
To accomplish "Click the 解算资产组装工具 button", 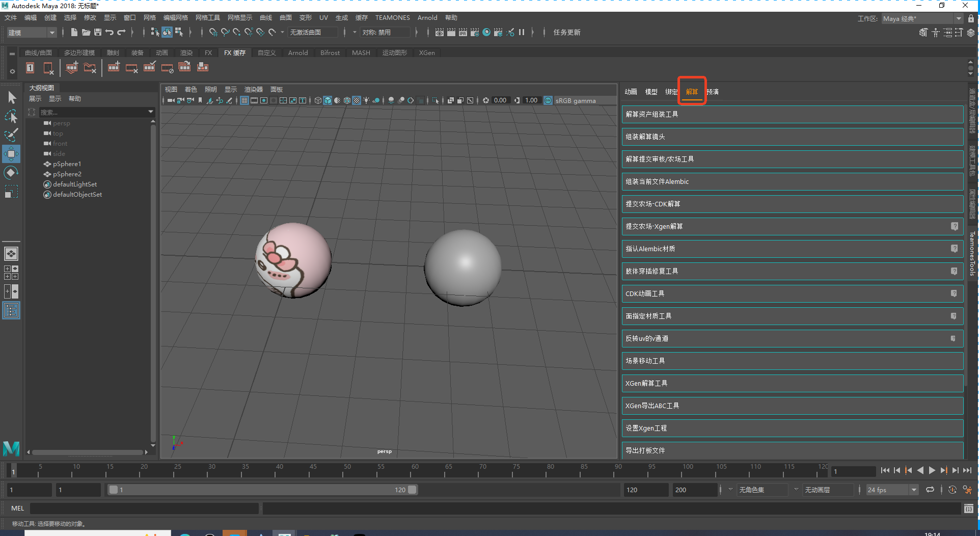I will pyautogui.click(x=792, y=114).
